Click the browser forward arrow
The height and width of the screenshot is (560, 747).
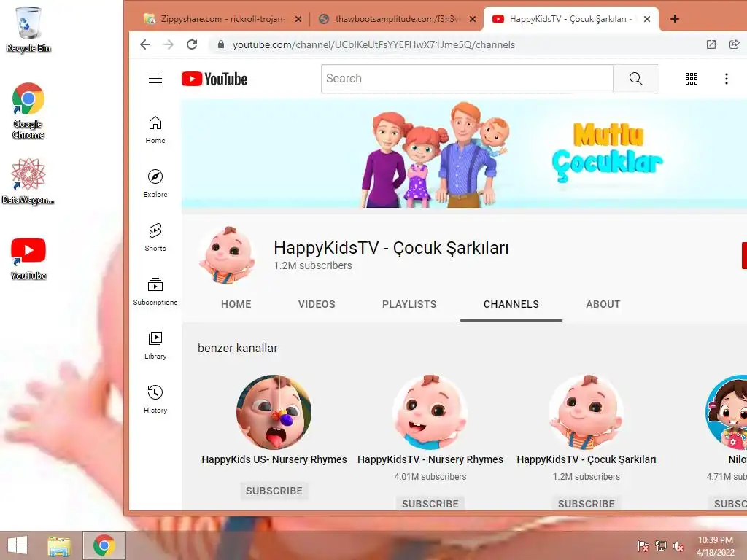(169, 44)
